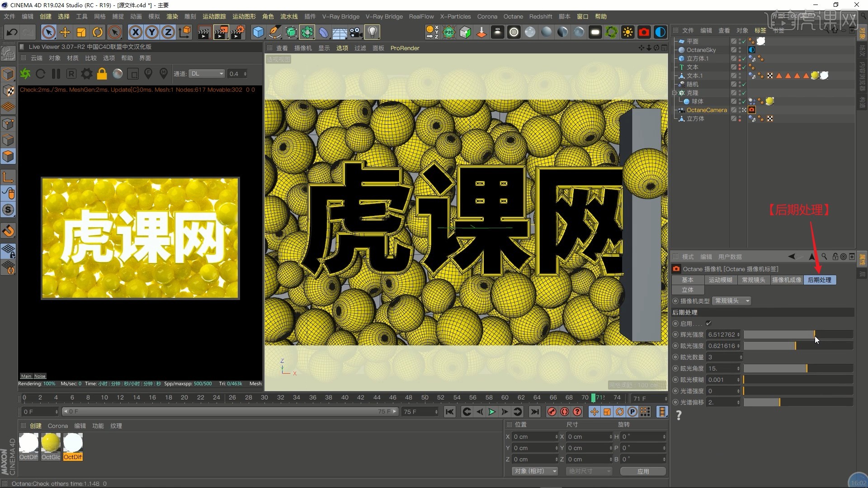
Task: Select the Rotate tool icon
Action: (x=98, y=32)
